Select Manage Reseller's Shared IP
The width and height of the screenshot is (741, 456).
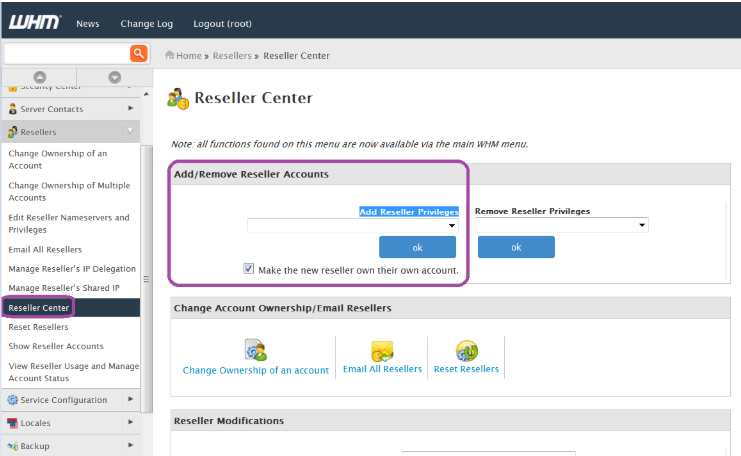pos(64,288)
